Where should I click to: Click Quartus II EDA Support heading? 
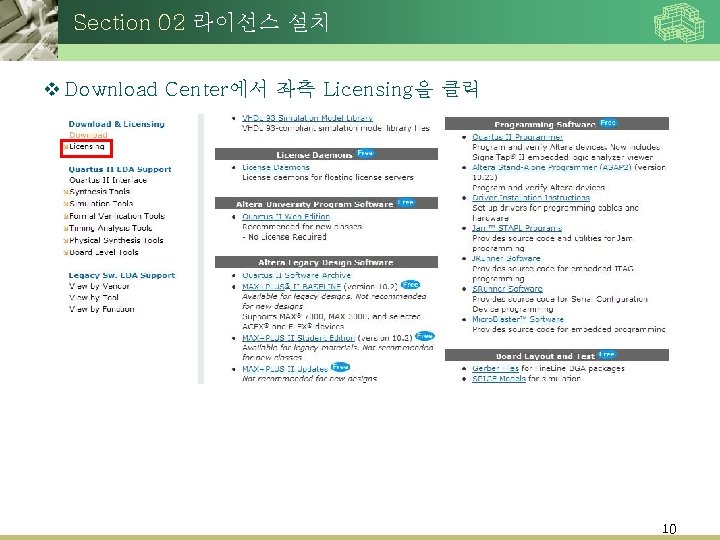pos(120,169)
